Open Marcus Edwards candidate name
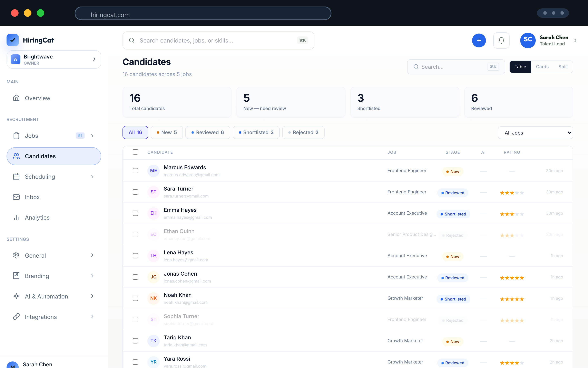 click(185, 167)
